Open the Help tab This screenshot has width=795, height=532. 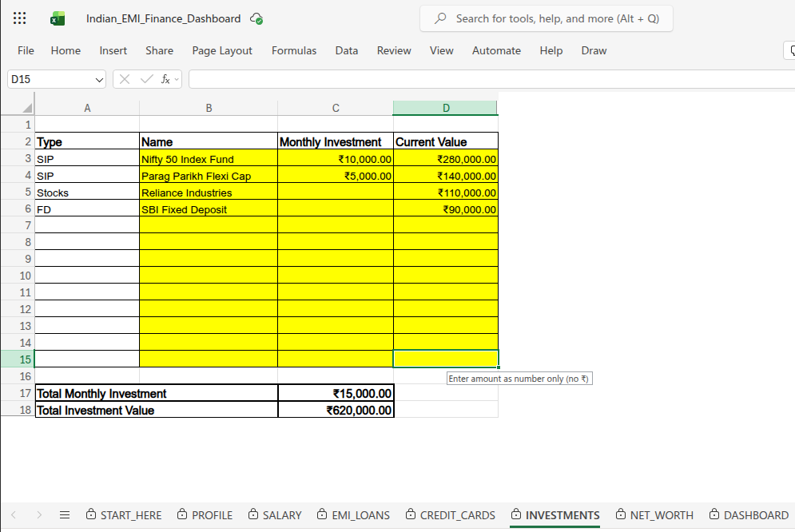tap(551, 50)
